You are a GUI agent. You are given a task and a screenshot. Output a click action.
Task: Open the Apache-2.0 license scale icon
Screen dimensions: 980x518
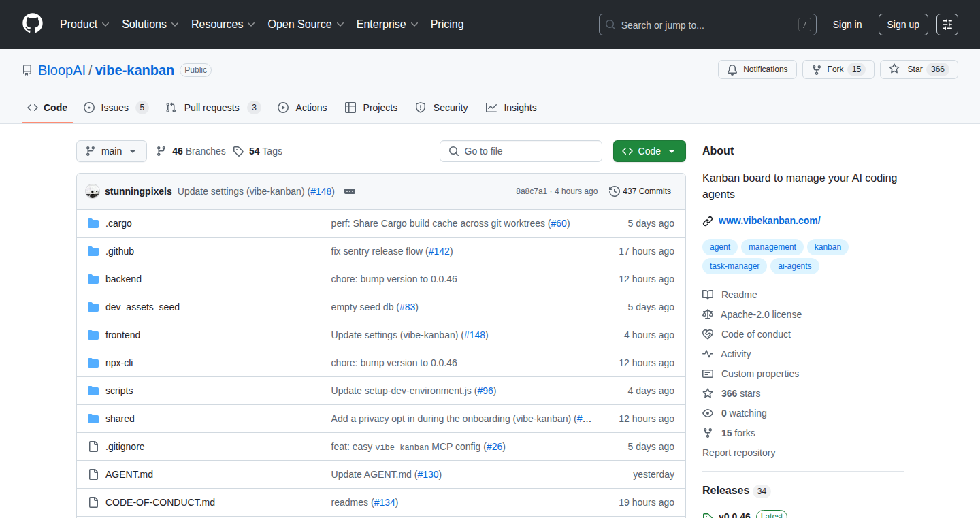pyautogui.click(x=708, y=314)
